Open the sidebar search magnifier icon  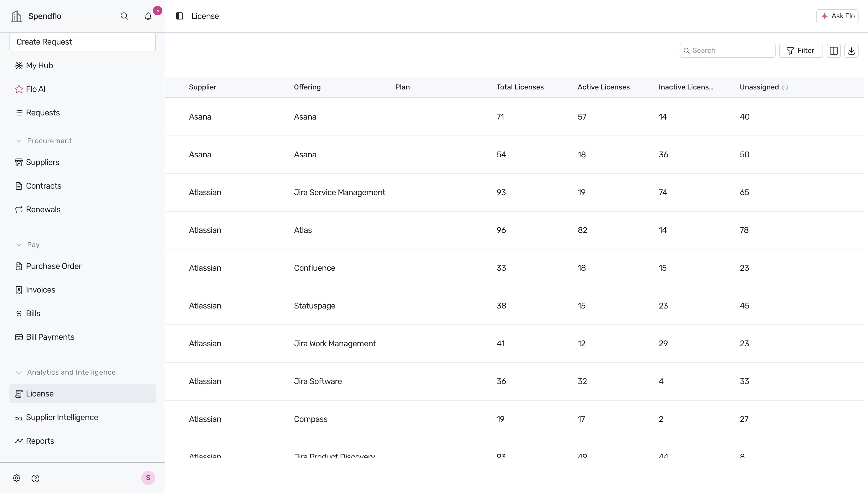(x=125, y=16)
